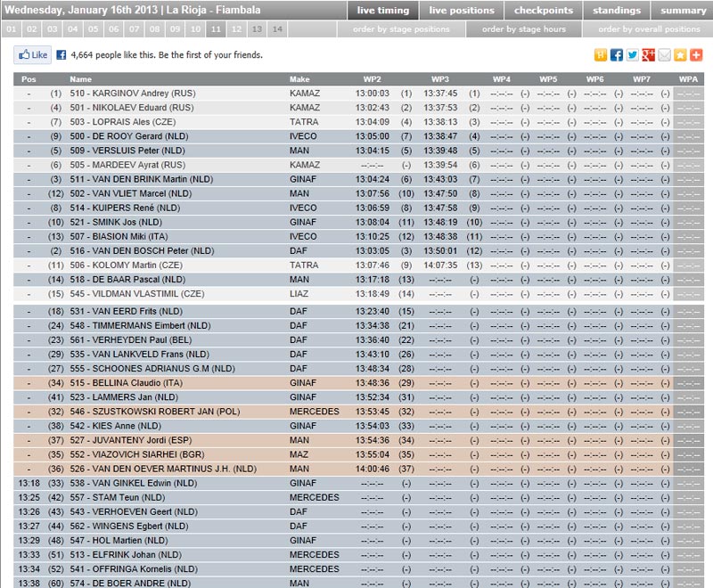Go to the checkpoints tab
This screenshot has height=588, width=713.
[544, 11]
